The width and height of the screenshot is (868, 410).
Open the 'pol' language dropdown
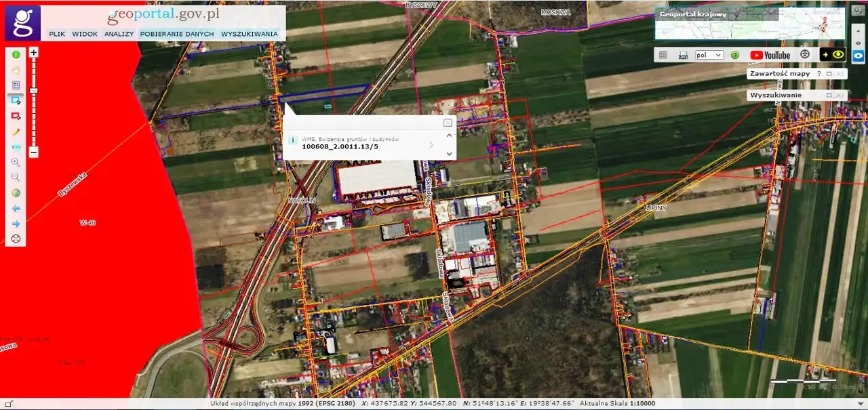(x=710, y=55)
